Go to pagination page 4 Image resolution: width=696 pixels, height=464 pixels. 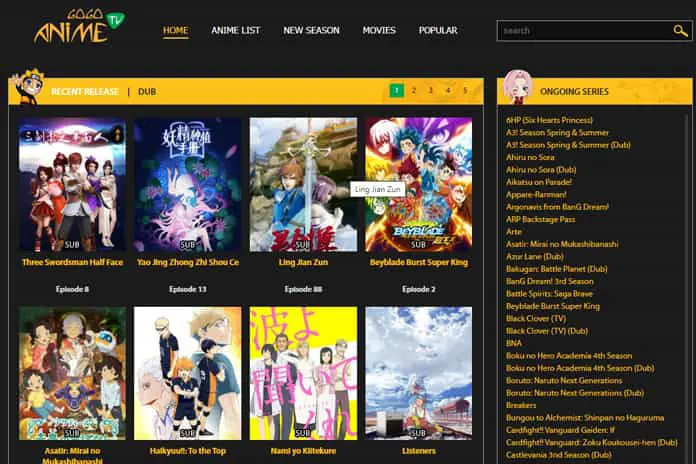coord(448,91)
